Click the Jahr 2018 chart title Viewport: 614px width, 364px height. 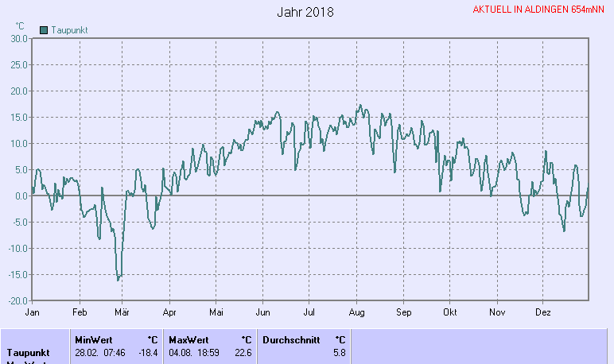click(305, 13)
